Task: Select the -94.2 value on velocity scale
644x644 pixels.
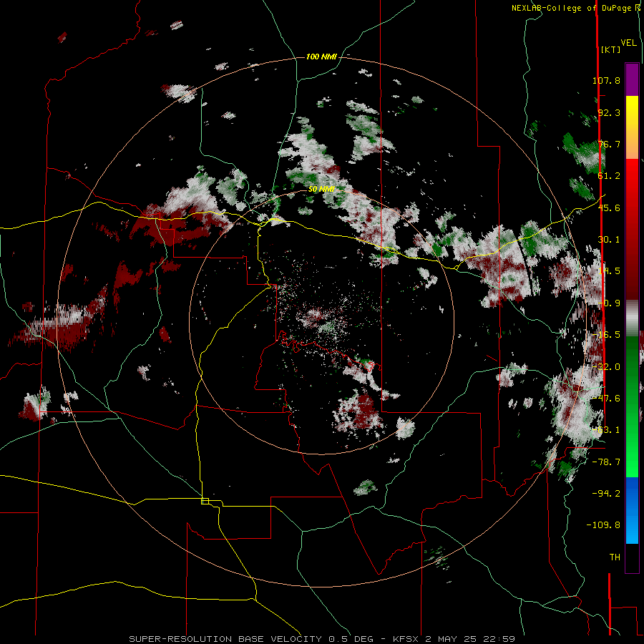Action: pos(606,493)
